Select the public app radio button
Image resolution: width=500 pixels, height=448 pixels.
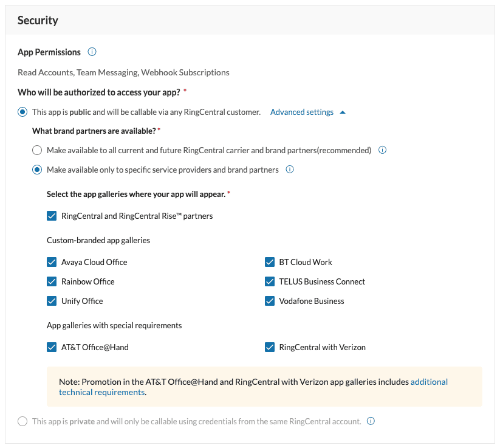[x=22, y=112]
